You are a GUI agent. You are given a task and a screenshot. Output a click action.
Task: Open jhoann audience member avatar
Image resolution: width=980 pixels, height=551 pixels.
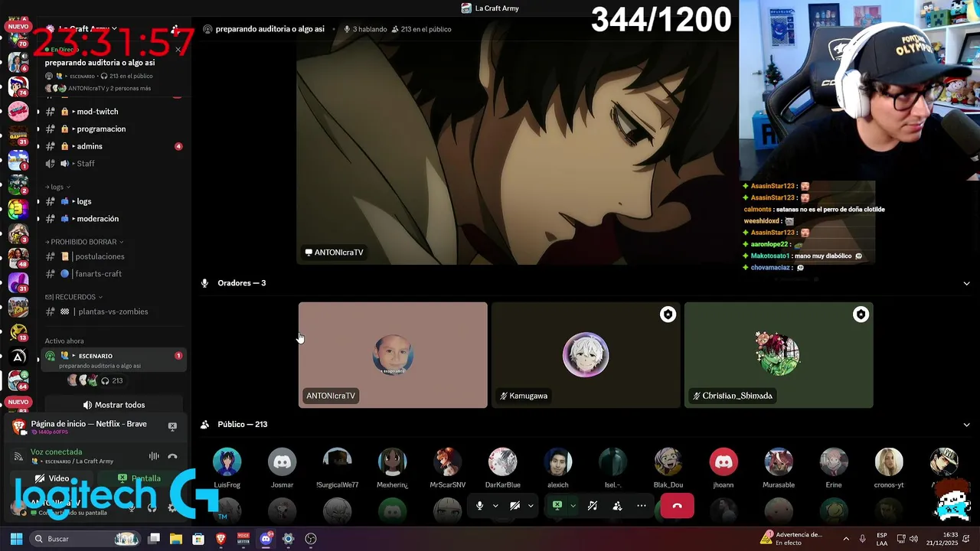pos(723,461)
